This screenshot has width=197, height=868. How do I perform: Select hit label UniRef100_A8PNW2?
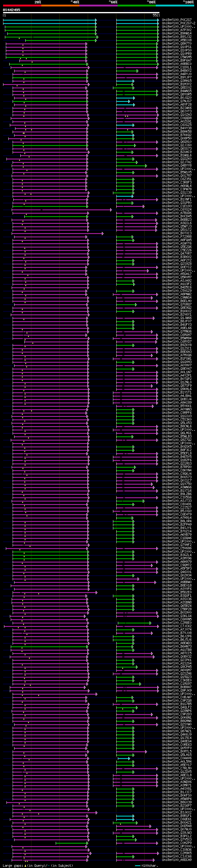pyautogui.click(x=177, y=294)
